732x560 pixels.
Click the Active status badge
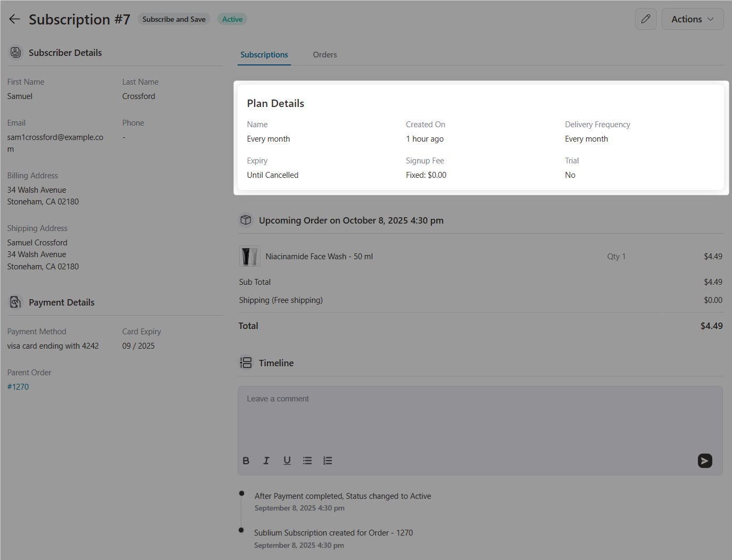click(232, 19)
